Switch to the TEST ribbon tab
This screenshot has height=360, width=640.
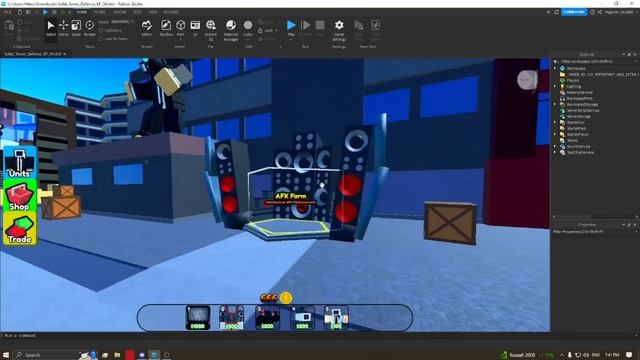coord(137,12)
